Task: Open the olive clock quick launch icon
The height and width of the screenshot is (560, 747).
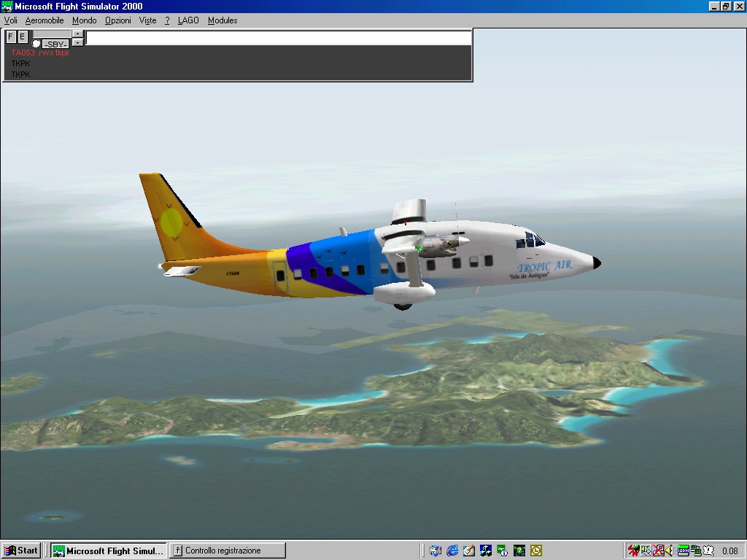Action: click(x=536, y=551)
